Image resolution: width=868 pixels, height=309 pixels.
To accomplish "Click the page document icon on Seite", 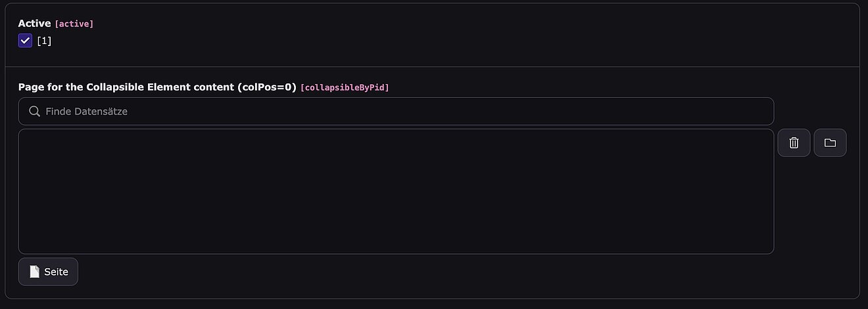I will pos(35,272).
